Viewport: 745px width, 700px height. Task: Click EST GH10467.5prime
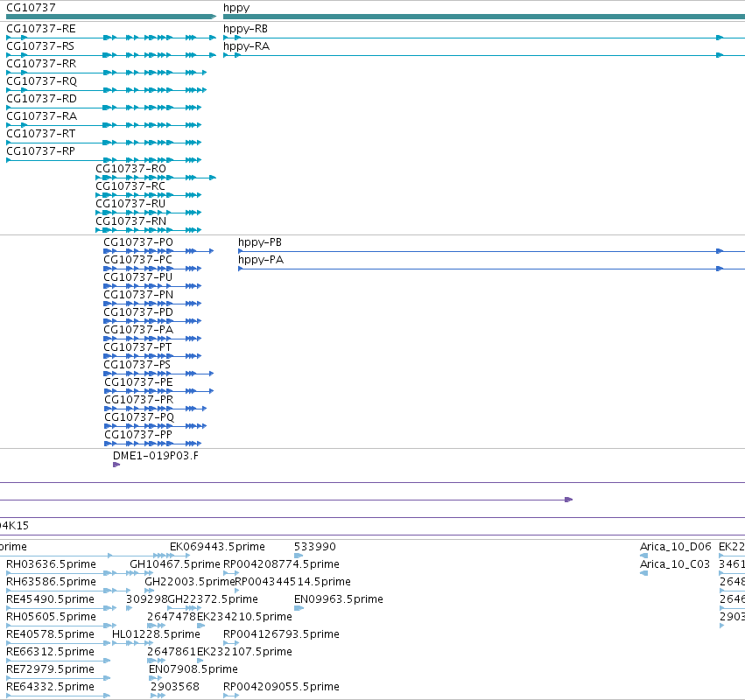point(175,564)
